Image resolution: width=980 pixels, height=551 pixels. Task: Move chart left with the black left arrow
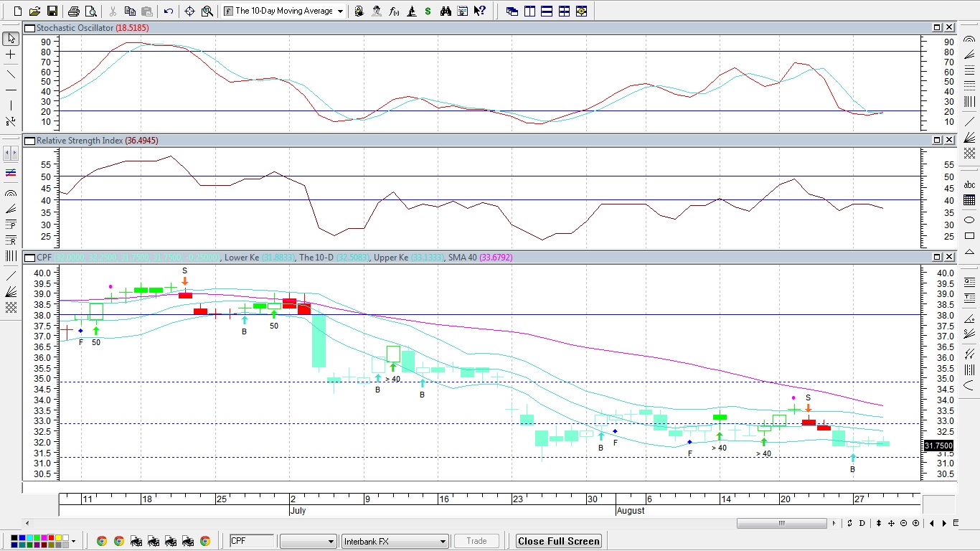[932, 523]
